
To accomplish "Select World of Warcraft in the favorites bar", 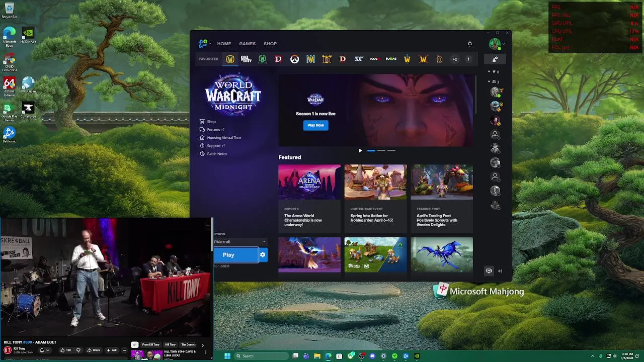I will 230,59.
